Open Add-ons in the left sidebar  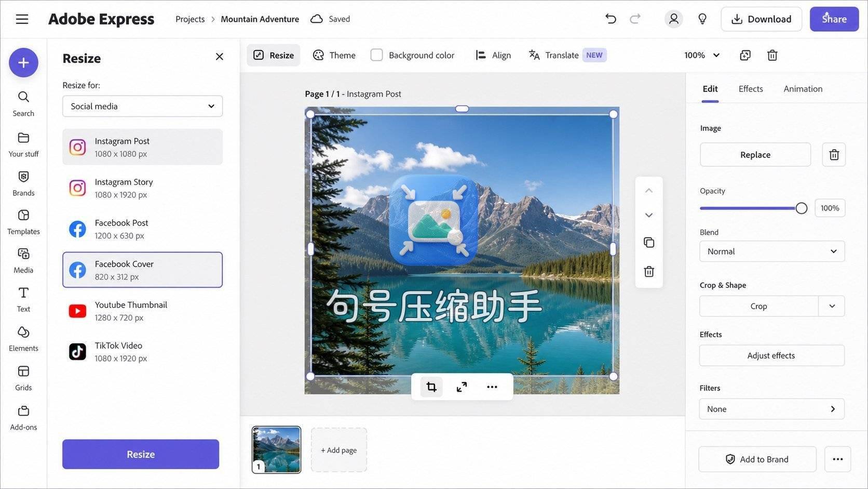(x=23, y=418)
